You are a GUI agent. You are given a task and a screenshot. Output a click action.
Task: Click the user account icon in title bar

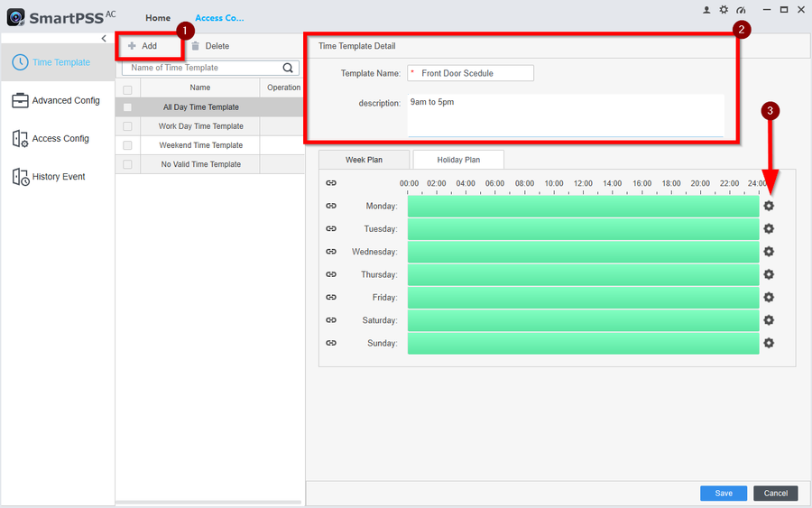click(706, 9)
